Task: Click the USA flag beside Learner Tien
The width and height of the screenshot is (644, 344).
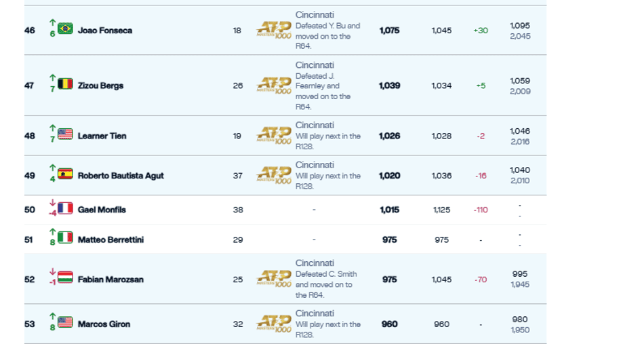Action: (x=65, y=134)
